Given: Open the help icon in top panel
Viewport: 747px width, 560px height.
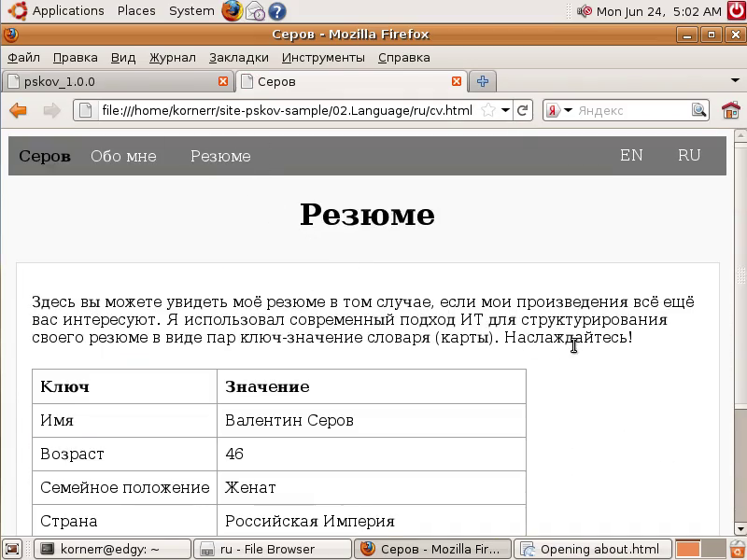Looking at the screenshot, I should [x=276, y=11].
